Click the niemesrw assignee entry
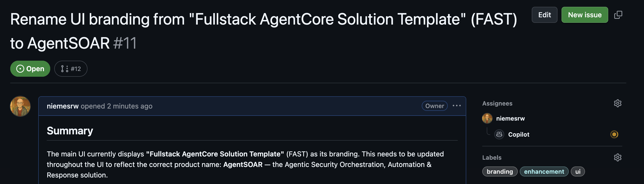This screenshot has height=184, width=644. tap(510, 119)
